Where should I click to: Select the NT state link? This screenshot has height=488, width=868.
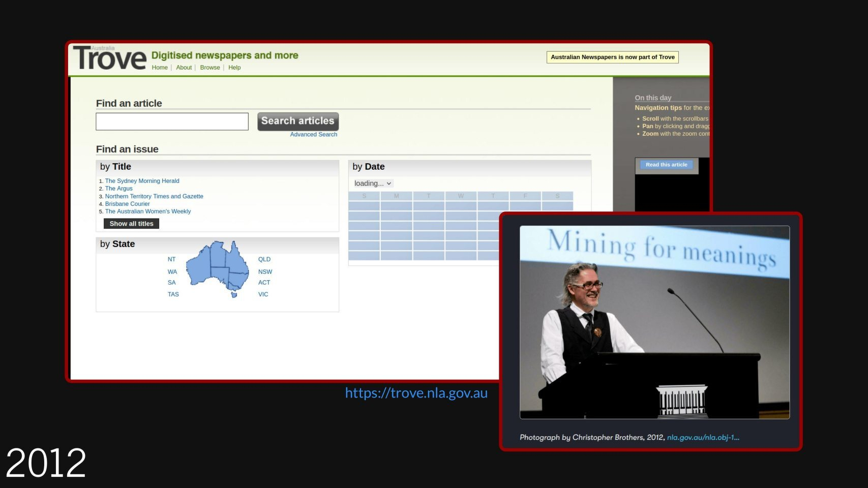pos(171,259)
